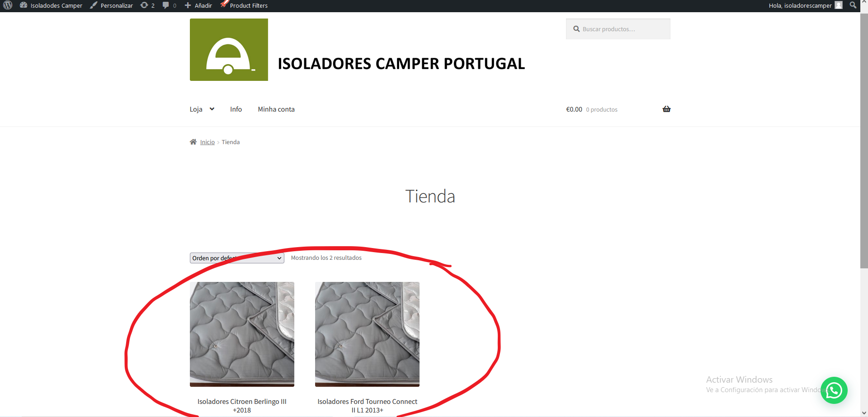
Task: Open the WordPress logo menu
Action: tap(8, 5)
